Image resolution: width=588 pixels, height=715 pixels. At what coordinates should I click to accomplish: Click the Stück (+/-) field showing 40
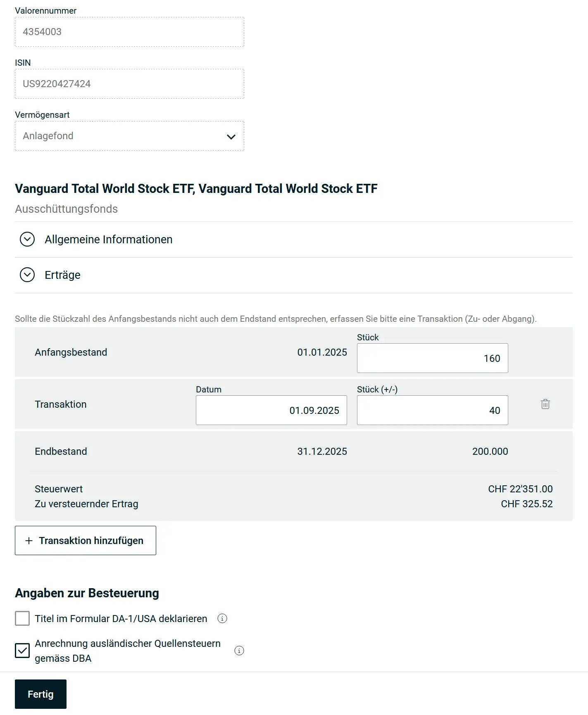[x=432, y=410]
